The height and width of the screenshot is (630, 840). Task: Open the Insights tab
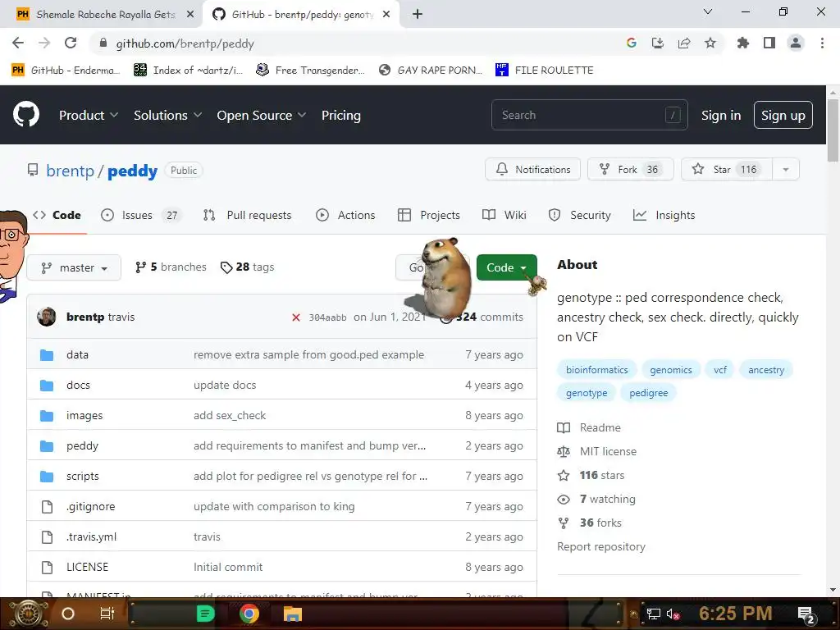pyautogui.click(x=664, y=216)
